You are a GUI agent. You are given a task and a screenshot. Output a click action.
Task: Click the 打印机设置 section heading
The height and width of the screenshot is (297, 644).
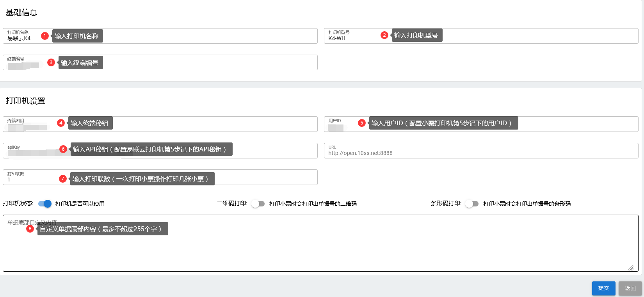coord(25,101)
